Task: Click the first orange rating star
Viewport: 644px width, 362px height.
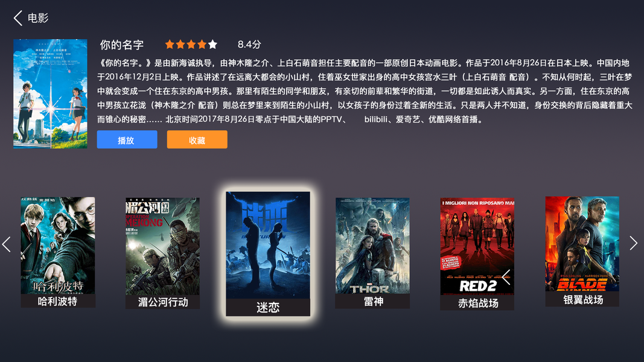Action: click(x=170, y=44)
